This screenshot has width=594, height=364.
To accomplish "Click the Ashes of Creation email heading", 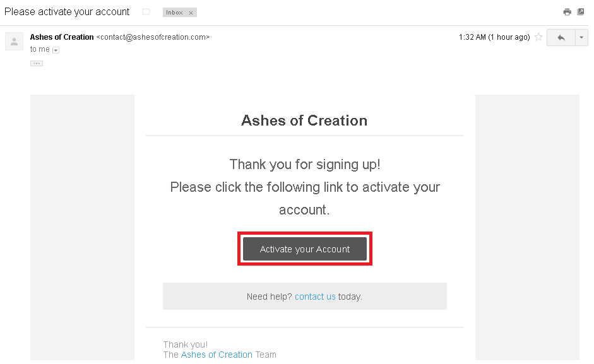I will (304, 120).
